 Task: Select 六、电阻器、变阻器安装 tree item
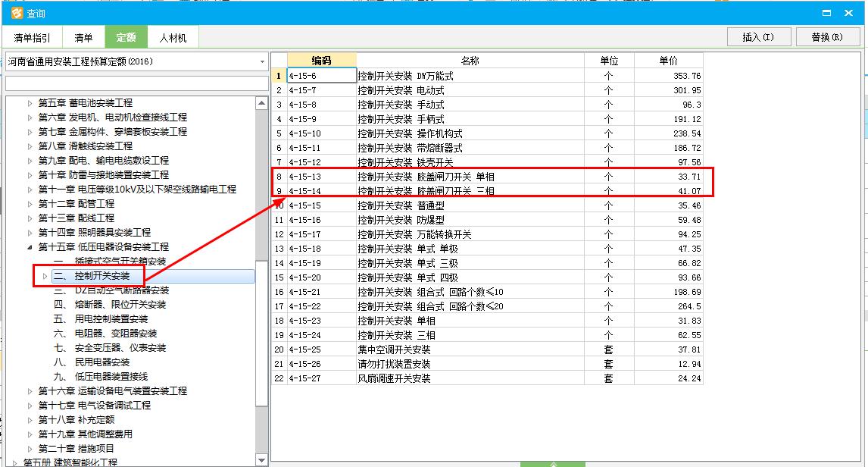click(105, 334)
